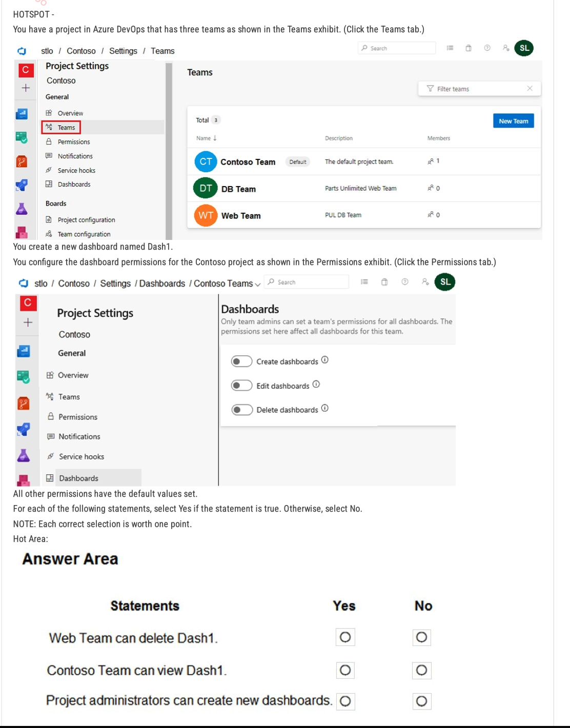Turn on the Edit dashboards toggle

[x=241, y=386]
